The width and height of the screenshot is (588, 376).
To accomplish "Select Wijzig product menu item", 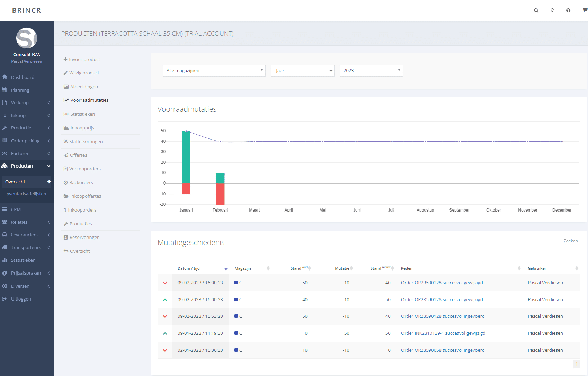I will click(84, 73).
